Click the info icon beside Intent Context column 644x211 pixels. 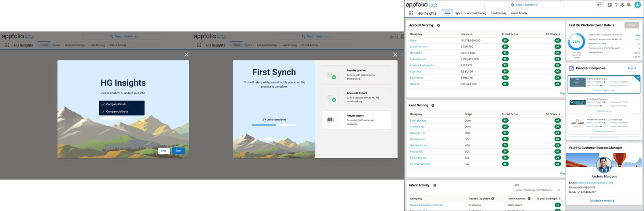pyautogui.click(x=529, y=199)
